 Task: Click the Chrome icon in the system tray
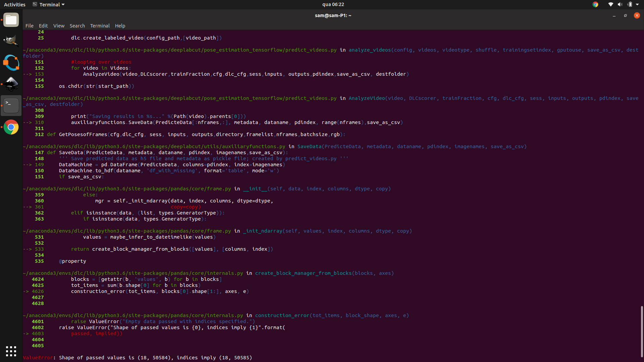(596, 4)
